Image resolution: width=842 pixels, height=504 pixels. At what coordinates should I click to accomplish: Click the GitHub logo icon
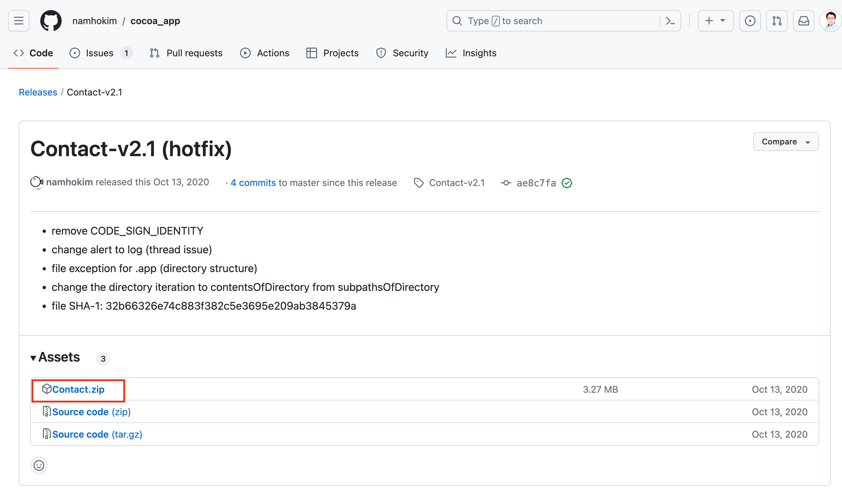point(51,21)
